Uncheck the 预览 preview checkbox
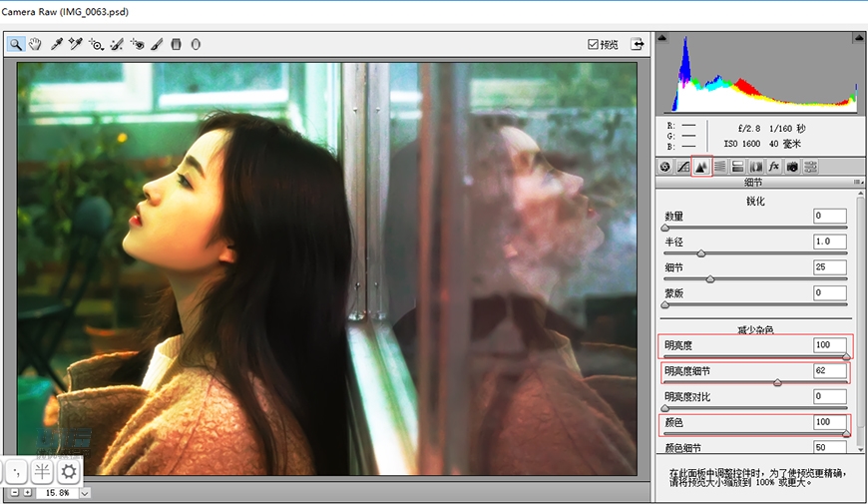Viewport: 868px width, 504px height. pos(593,45)
